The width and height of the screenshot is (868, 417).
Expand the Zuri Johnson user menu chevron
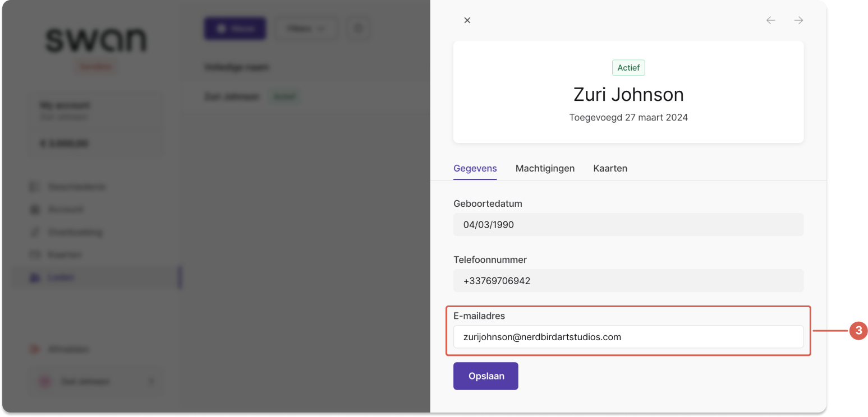(151, 382)
